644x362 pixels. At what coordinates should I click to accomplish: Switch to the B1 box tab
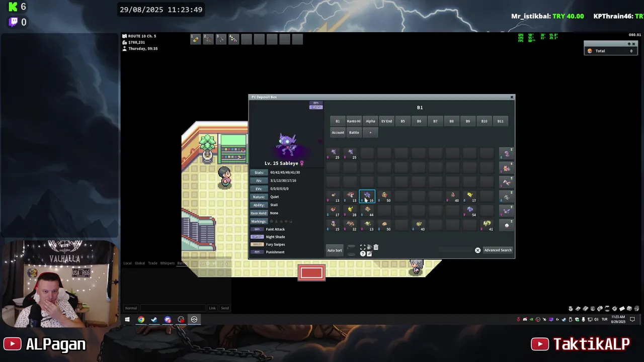(x=338, y=121)
